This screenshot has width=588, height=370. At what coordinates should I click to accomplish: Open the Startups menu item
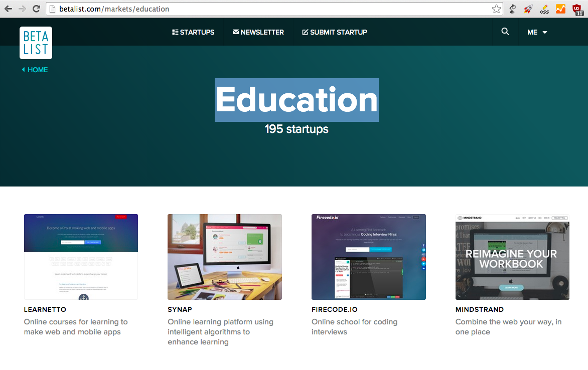[193, 32]
